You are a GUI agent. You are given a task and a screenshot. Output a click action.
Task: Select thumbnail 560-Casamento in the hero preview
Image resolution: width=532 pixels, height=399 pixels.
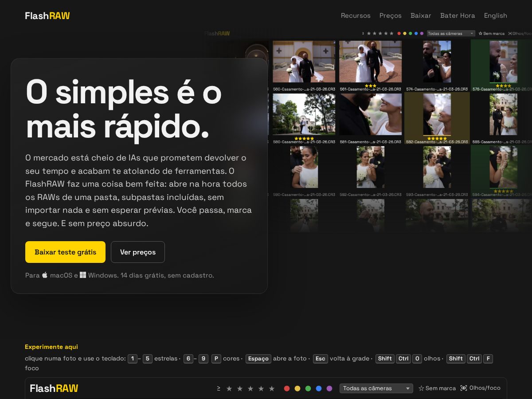[304, 62]
